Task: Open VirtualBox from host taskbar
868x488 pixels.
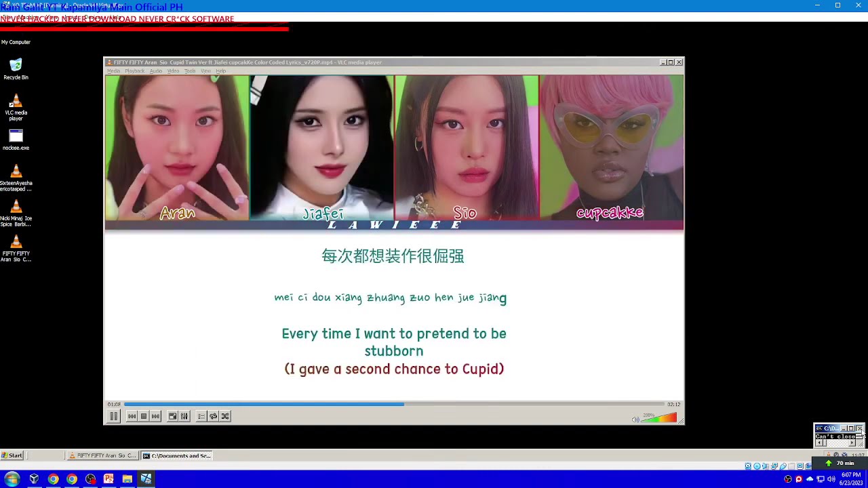Action: pyautogui.click(x=34, y=479)
